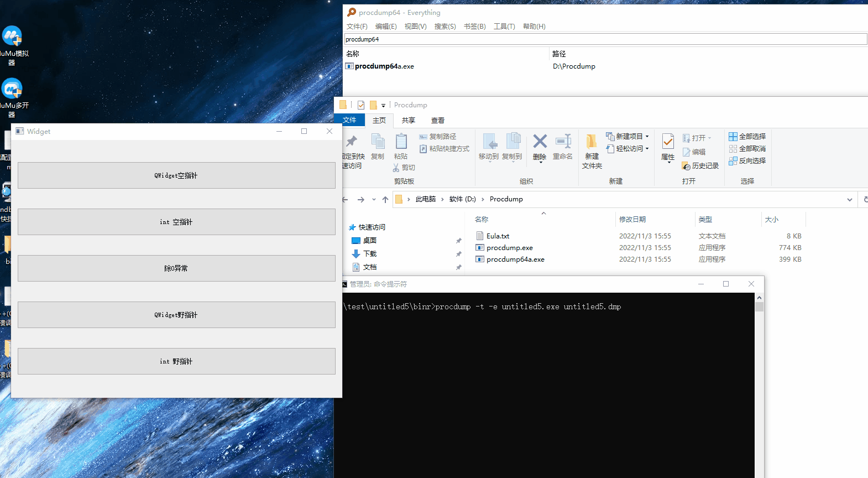Viewport: 868px width, 478px height.
Task: Open the address bar history dropdown
Action: click(x=850, y=199)
